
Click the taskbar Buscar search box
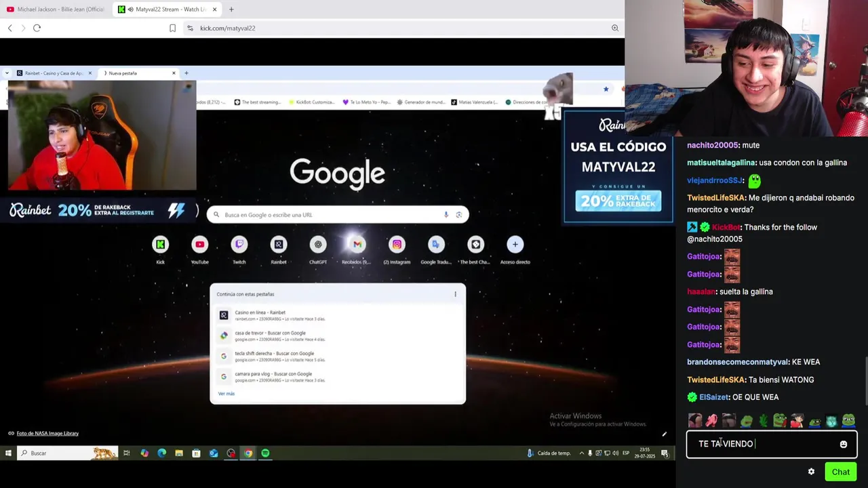(67, 453)
